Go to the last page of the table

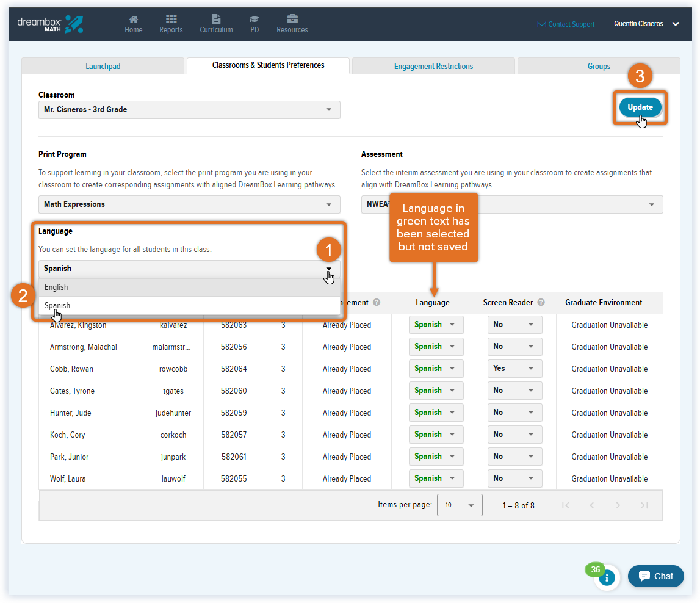644,505
